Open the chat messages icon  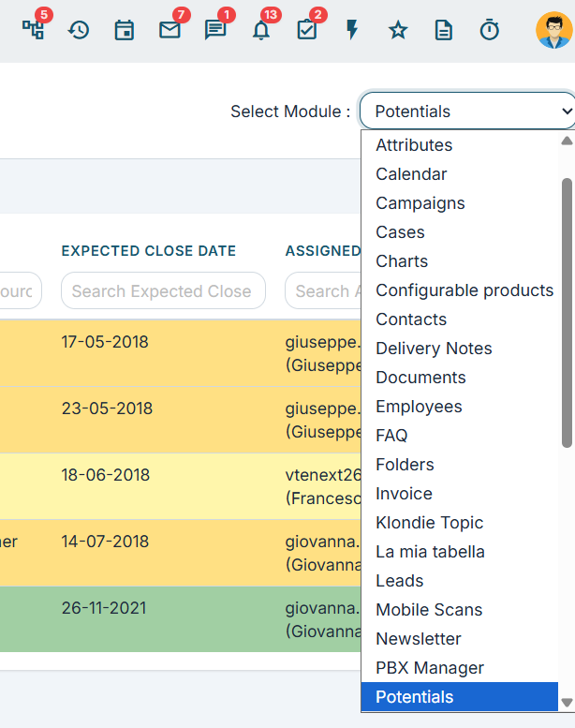[215, 31]
